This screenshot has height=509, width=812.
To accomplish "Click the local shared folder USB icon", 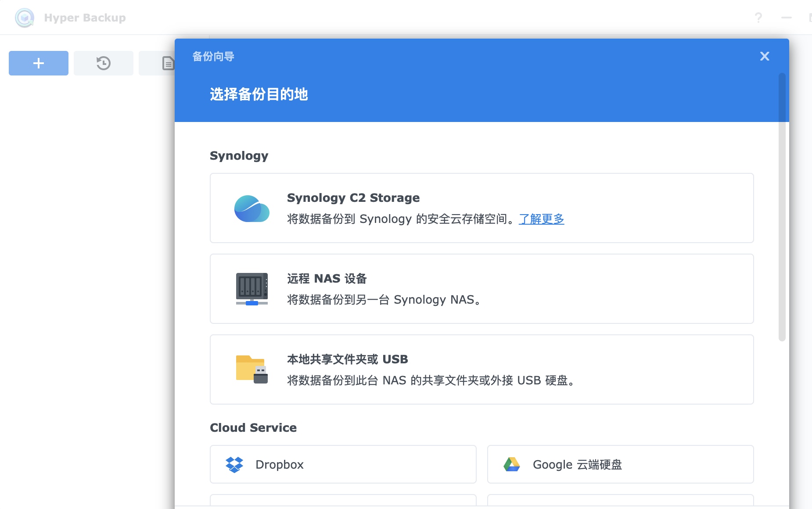I will [x=252, y=369].
